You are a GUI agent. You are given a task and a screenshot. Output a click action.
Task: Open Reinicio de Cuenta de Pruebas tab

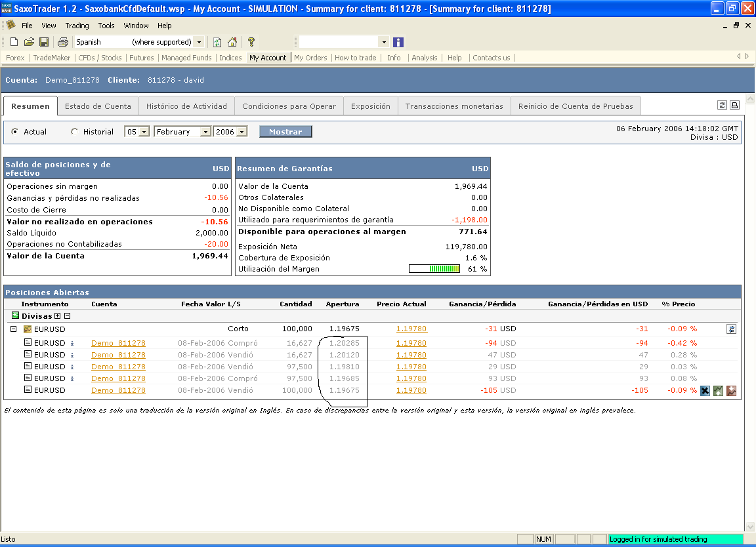click(x=576, y=106)
